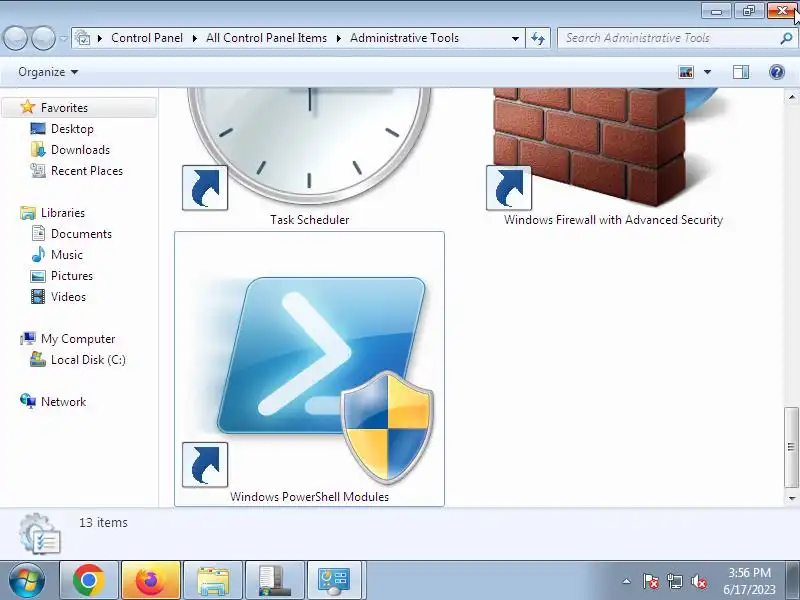Open Windows Firewall with Advanced Security
This screenshot has height=600, width=800.
[x=613, y=158]
